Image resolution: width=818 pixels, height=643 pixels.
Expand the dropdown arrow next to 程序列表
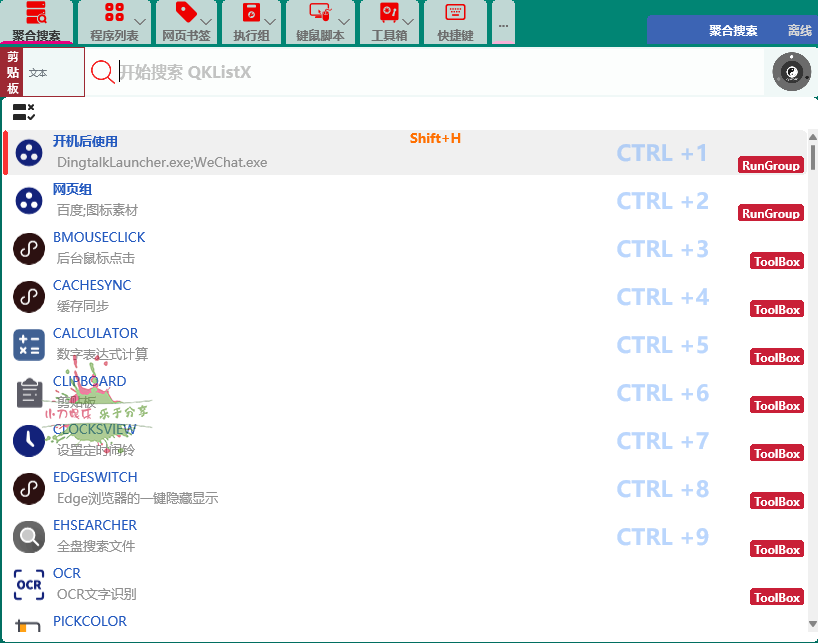(x=139, y=23)
